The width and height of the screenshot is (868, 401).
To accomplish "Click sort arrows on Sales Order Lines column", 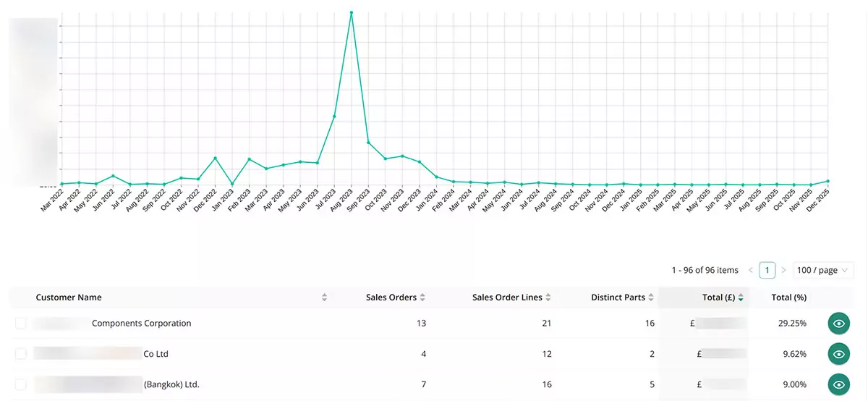I will (x=548, y=297).
